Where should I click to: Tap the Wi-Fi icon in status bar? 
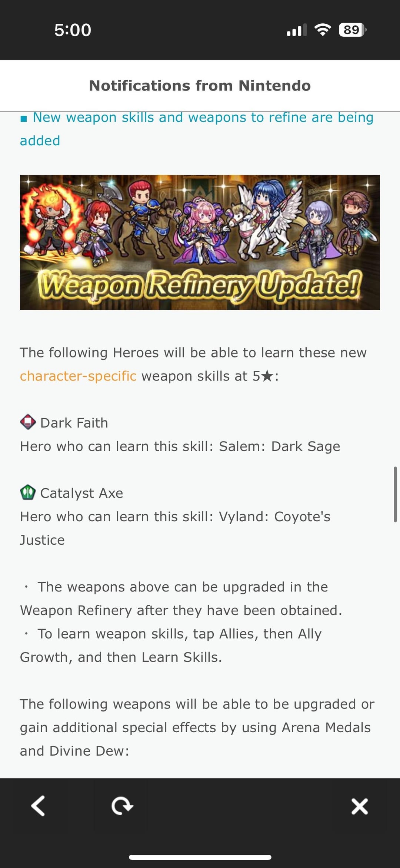point(323,30)
